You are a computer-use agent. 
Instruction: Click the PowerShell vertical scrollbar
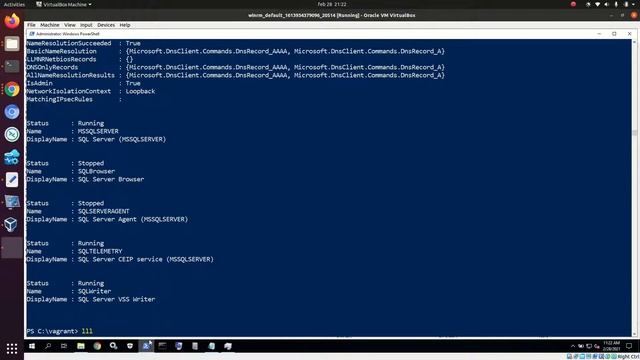click(634, 188)
